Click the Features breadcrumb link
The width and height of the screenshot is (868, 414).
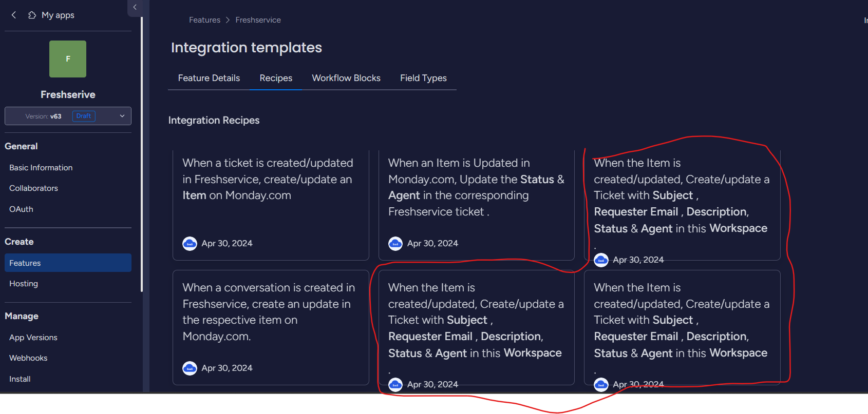pyautogui.click(x=204, y=20)
